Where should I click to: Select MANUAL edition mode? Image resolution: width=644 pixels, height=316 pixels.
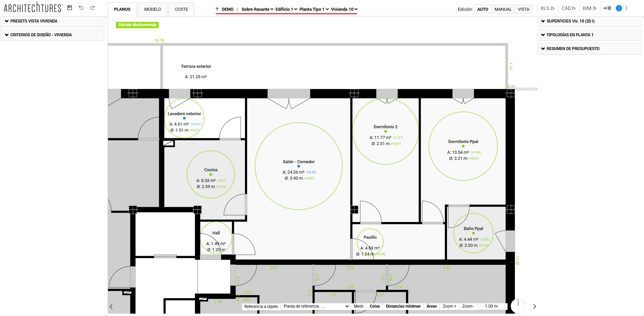point(503,9)
